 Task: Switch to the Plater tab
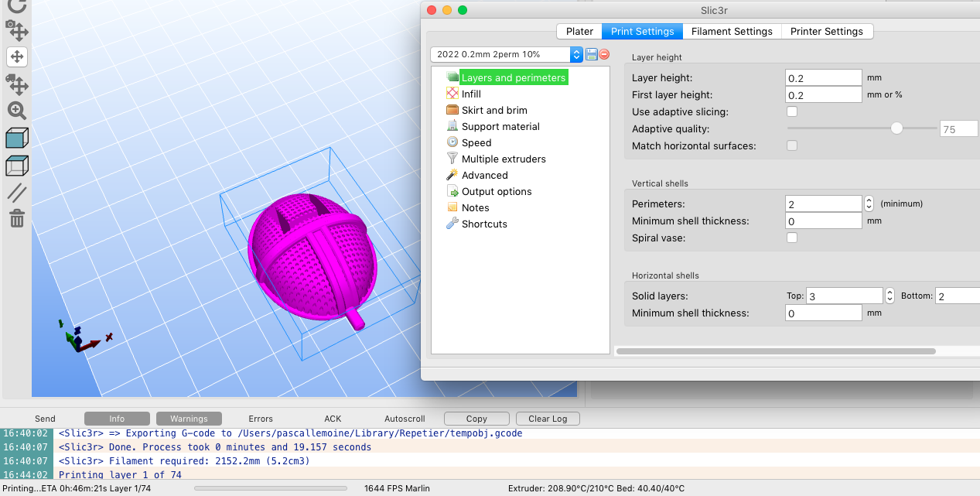pos(579,31)
